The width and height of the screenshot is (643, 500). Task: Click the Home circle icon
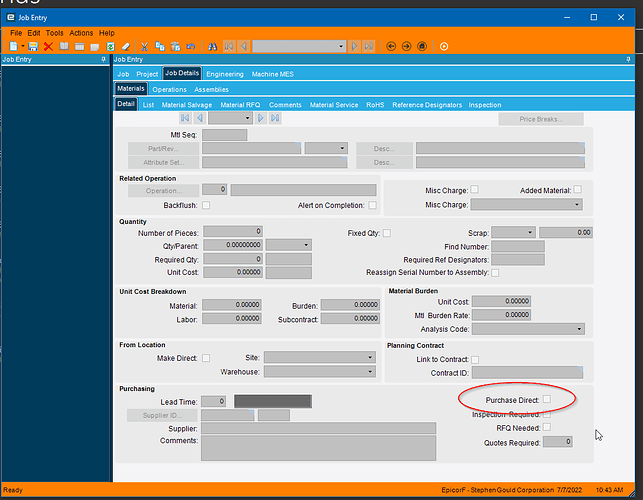point(422,46)
